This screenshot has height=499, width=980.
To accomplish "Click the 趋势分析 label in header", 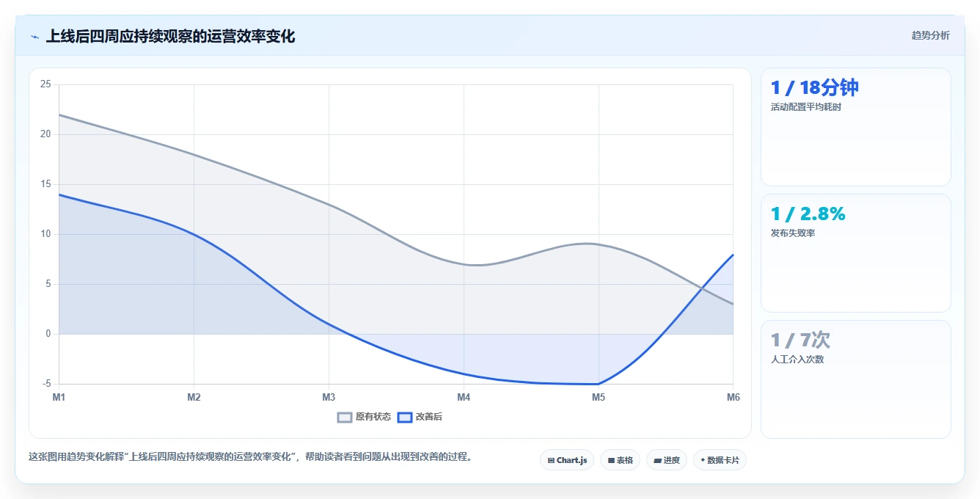I will [x=930, y=35].
